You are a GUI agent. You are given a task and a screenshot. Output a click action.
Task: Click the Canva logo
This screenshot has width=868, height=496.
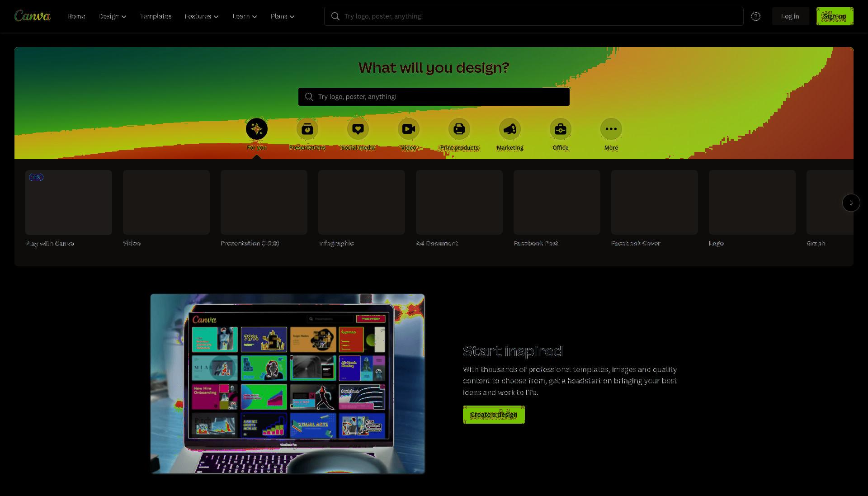[32, 16]
